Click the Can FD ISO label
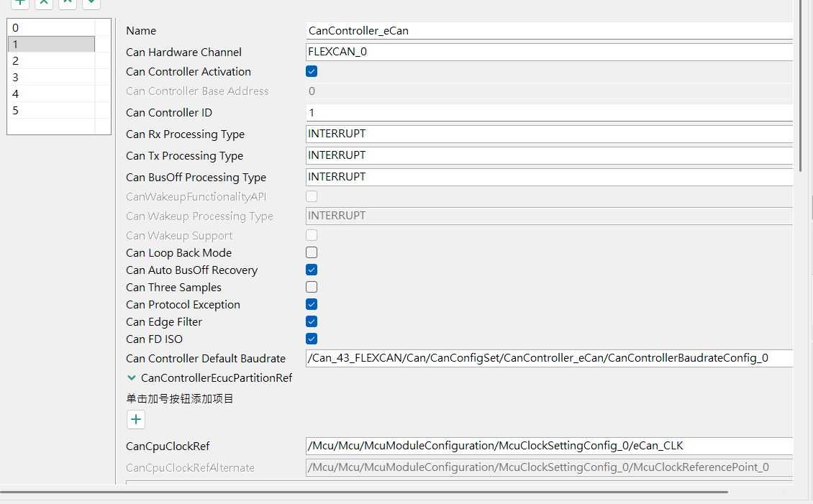The width and height of the screenshot is (813, 504). coord(155,339)
